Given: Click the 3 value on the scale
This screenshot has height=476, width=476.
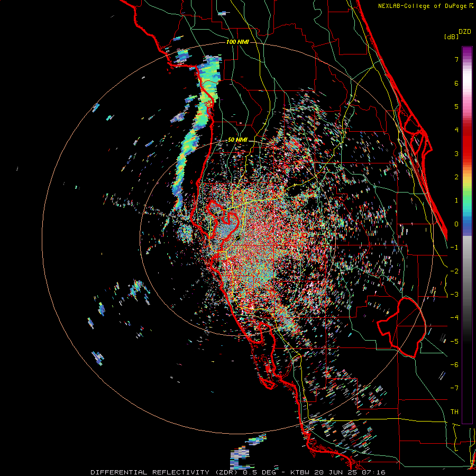Looking at the screenshot, I should (456, 153).
